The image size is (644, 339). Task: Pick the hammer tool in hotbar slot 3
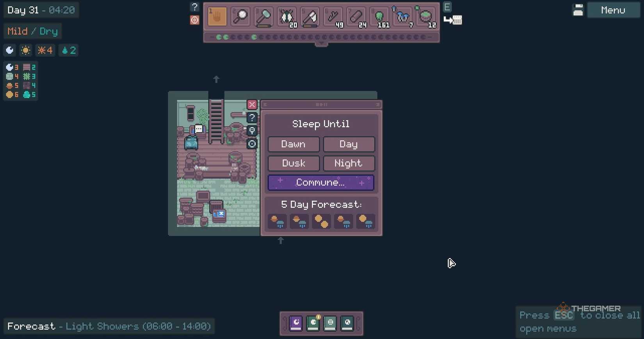[x=263, y=17]
